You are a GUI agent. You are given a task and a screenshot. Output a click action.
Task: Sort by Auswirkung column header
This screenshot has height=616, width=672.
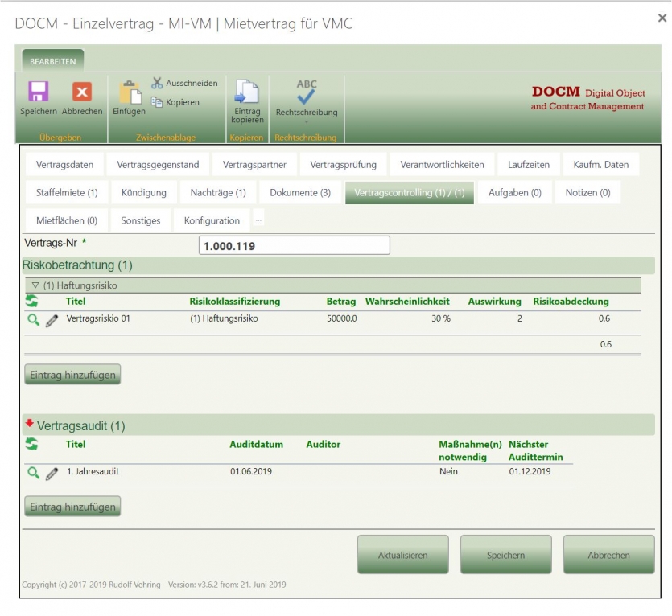494,301
